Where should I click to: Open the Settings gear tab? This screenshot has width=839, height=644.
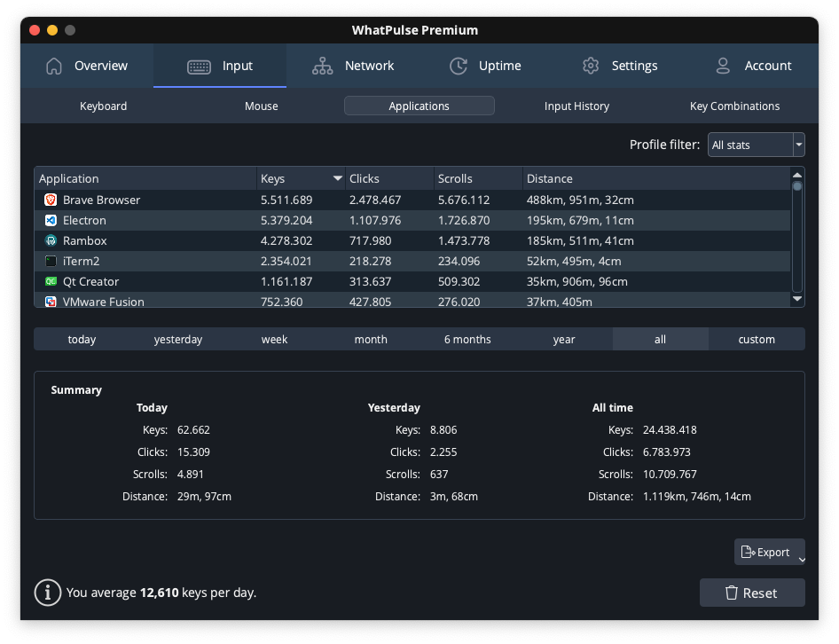(619, 66)
